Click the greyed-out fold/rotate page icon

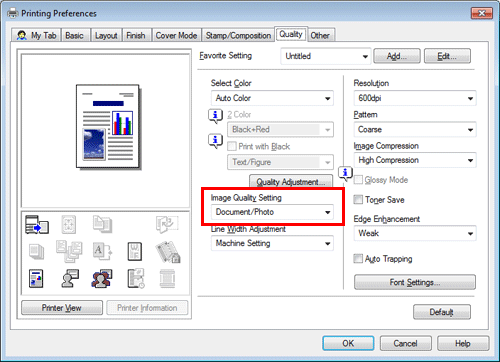pyautogui.click(x=167, y=224)
